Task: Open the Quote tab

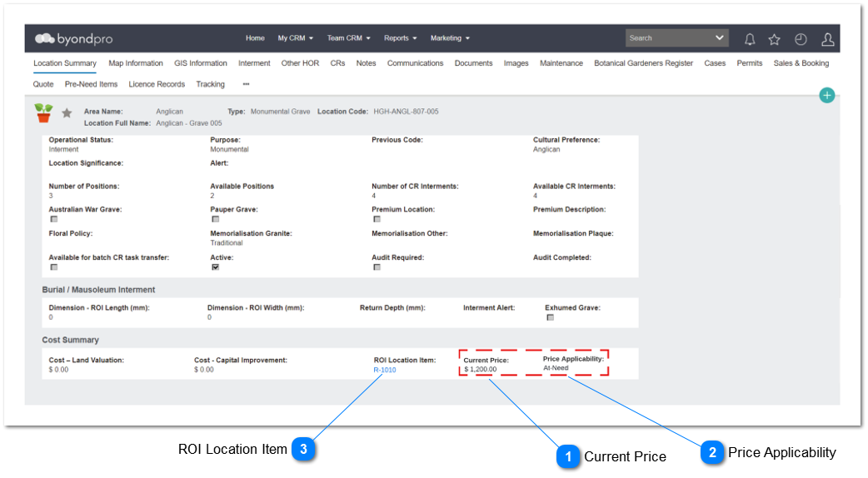Action: coord(43,84)
